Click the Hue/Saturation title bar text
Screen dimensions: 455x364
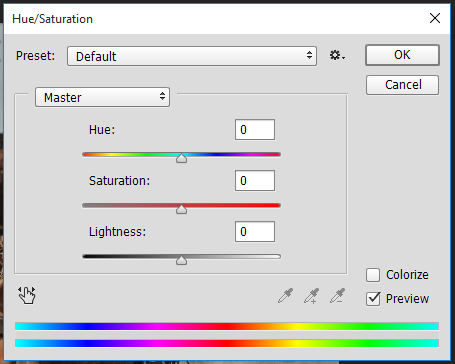click(x=52, y=19)
